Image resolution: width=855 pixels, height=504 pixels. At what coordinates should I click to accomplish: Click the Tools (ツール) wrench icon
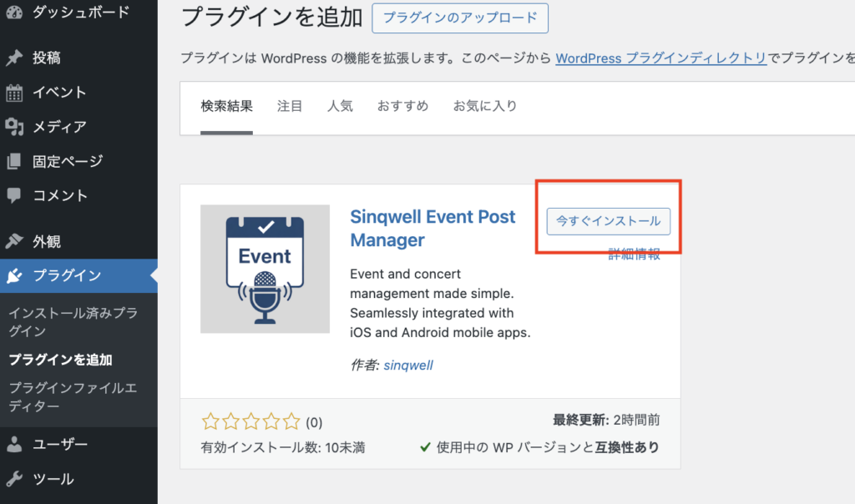[x=14, y=479]
